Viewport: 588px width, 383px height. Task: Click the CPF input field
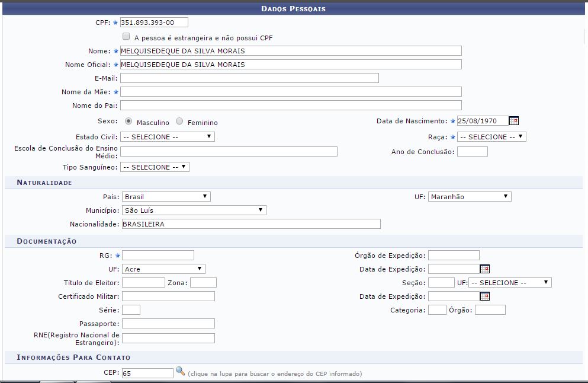(x=153, y=23)
